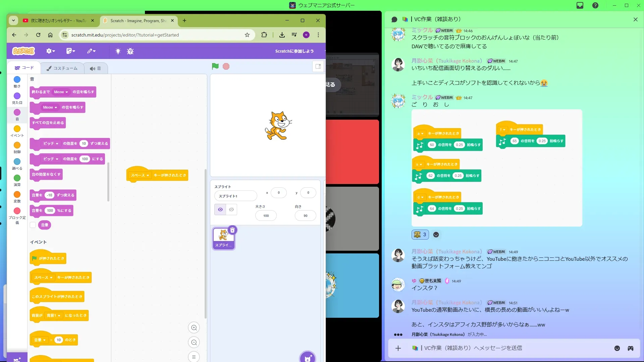
Task: Open emoji picker in message box
Action: (x=617, y=348)
